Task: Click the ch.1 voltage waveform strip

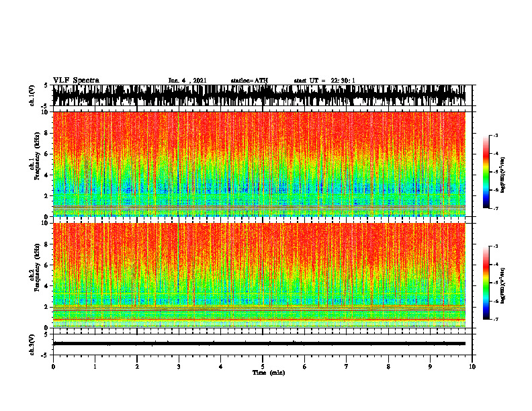Action: tap(259, 95)
